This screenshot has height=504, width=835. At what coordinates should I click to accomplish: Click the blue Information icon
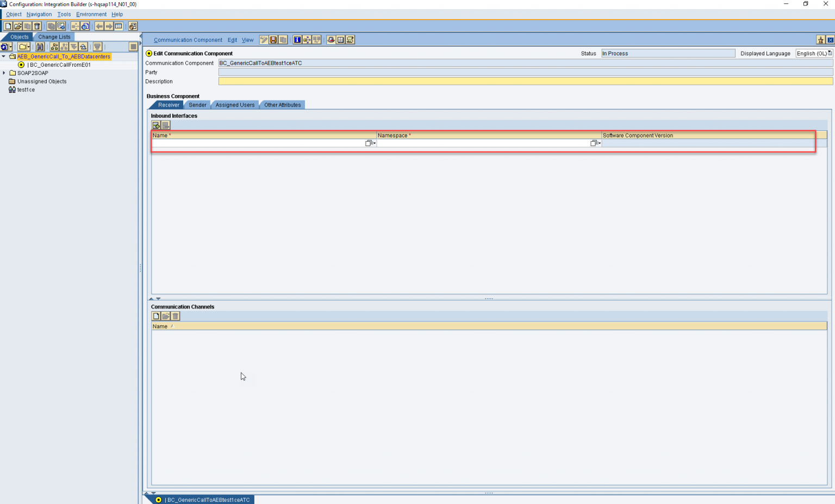[297, 39]
